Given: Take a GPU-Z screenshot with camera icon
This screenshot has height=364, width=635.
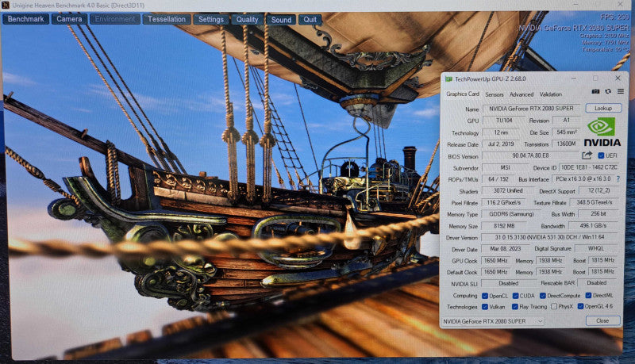Looking at the screenshot, I should coord(595,91).
